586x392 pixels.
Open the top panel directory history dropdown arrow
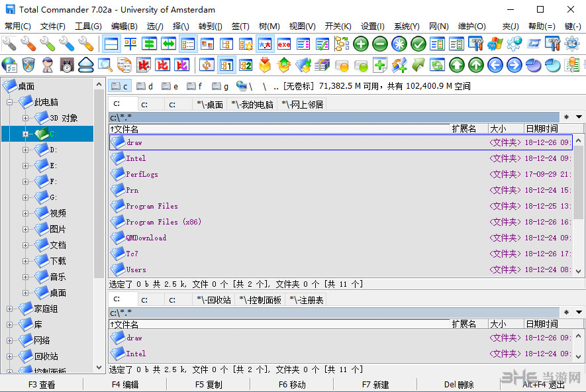(579, 117)
